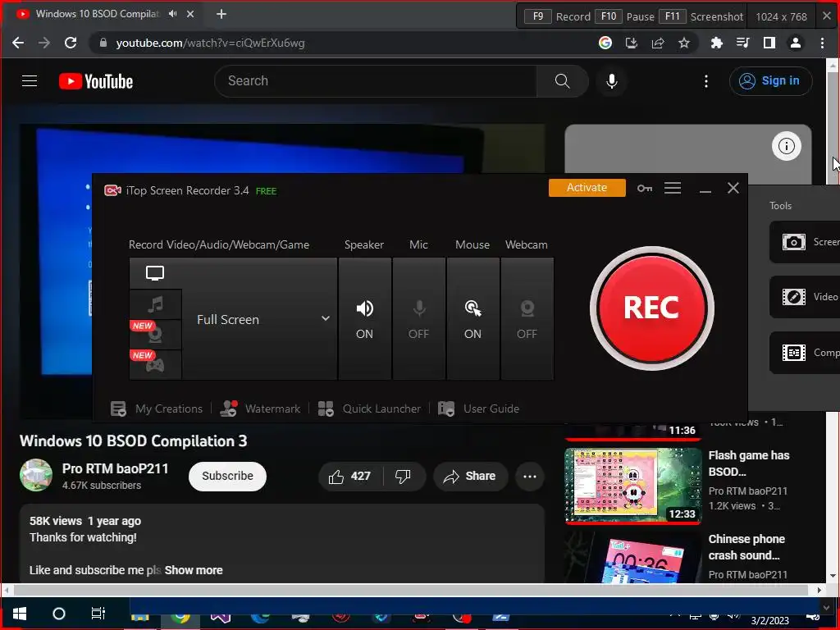
Task: Open Chinese phone crash sound video title
Action: (x=746, y=547)
